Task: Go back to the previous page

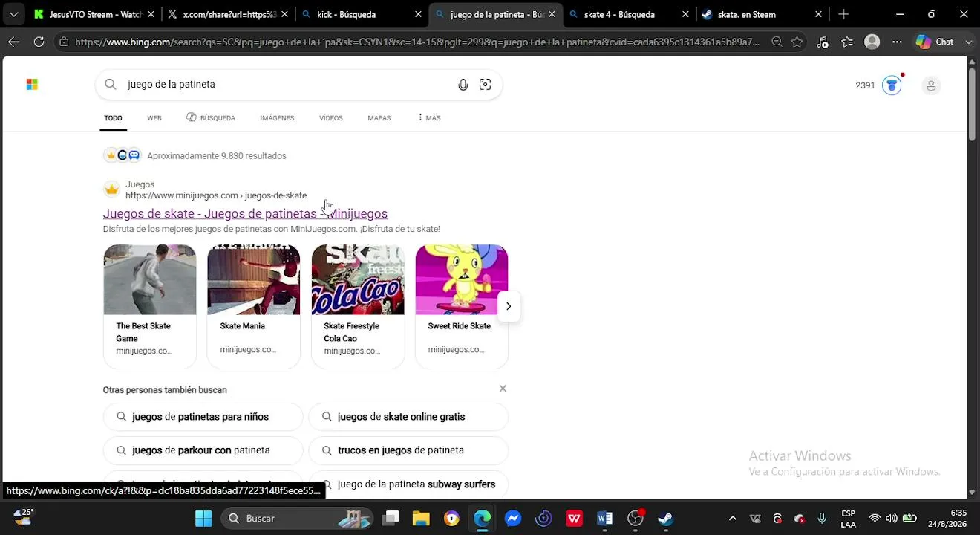Action: point(14,42)
